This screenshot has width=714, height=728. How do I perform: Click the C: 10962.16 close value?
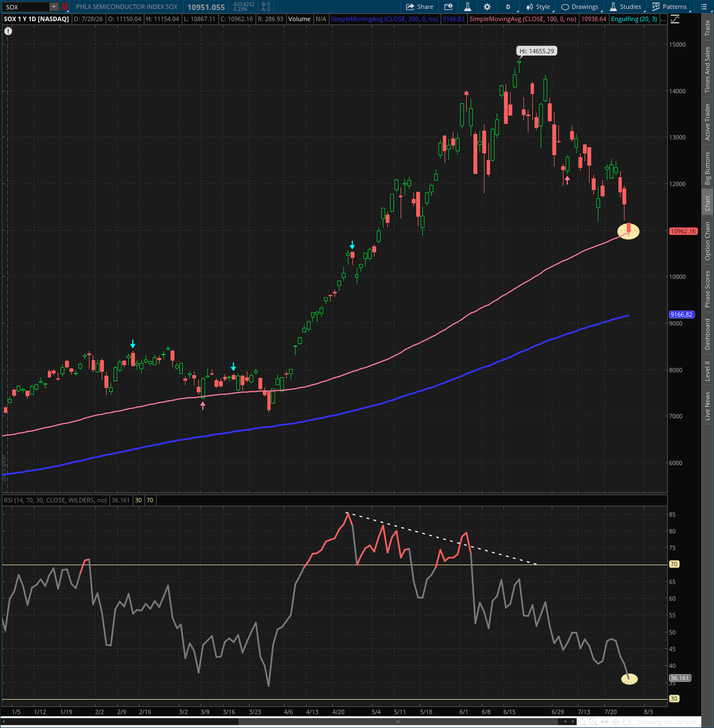[x=237, y=19]
